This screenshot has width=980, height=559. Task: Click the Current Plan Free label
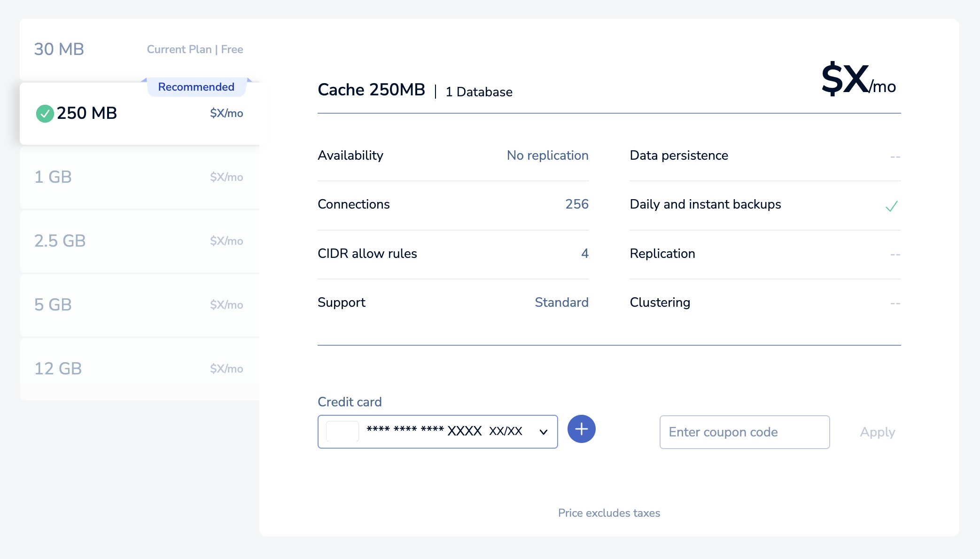195,49
